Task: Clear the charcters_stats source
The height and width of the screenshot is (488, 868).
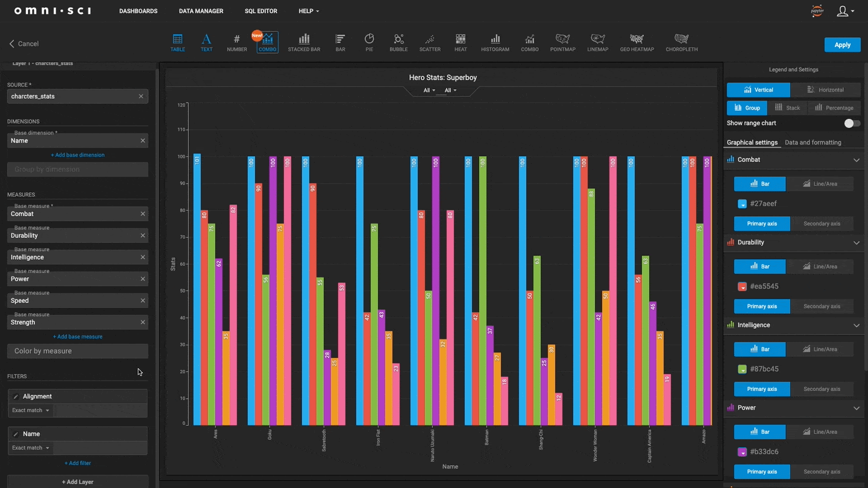Action: tap(141, 96)
